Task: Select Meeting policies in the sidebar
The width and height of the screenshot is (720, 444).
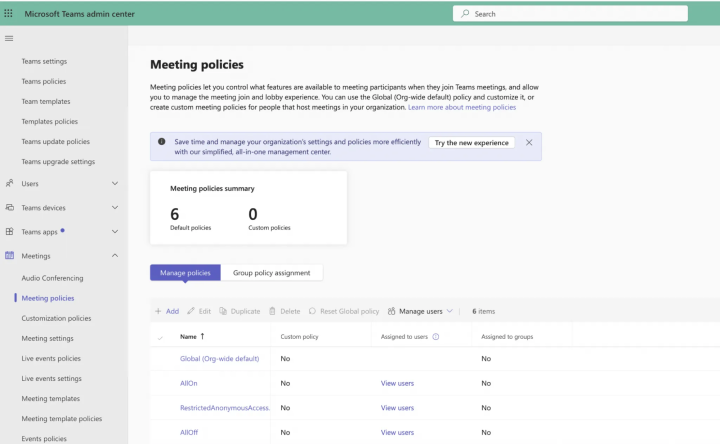Action: tap(48, 298)
